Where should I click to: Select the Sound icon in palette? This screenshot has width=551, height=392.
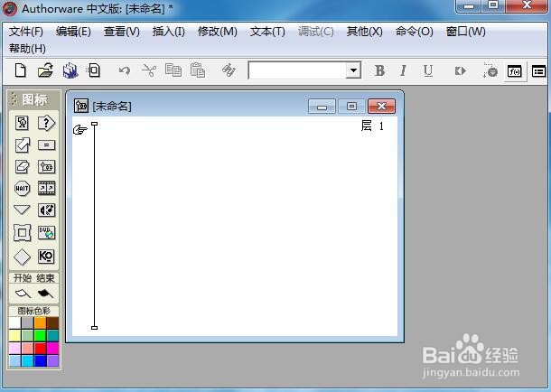pos(46,210)
